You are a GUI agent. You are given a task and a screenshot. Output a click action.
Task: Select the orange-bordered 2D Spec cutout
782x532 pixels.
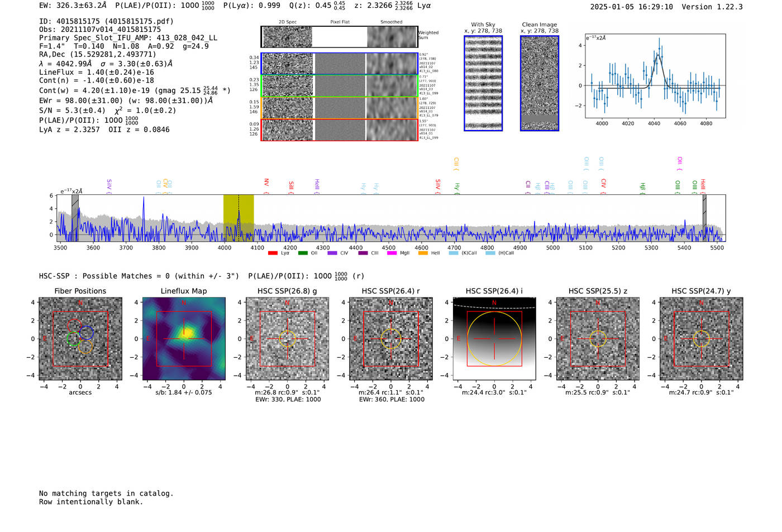[288, 108]
